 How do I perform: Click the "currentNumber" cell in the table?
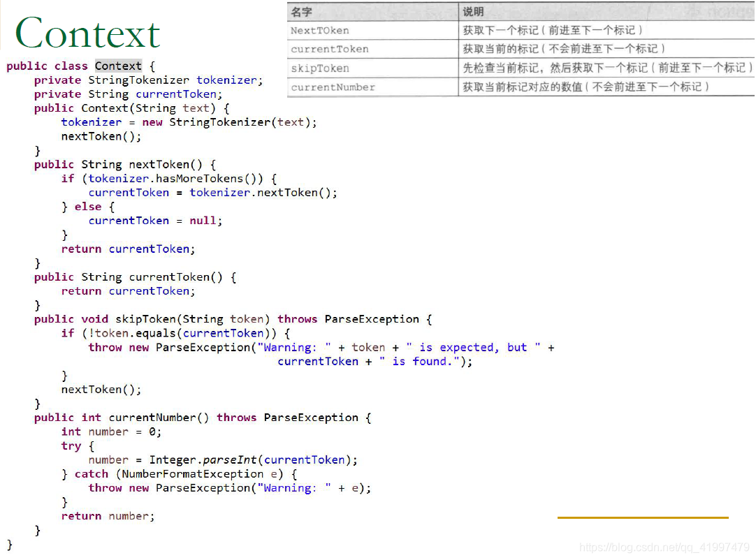(x=372, y=87)
